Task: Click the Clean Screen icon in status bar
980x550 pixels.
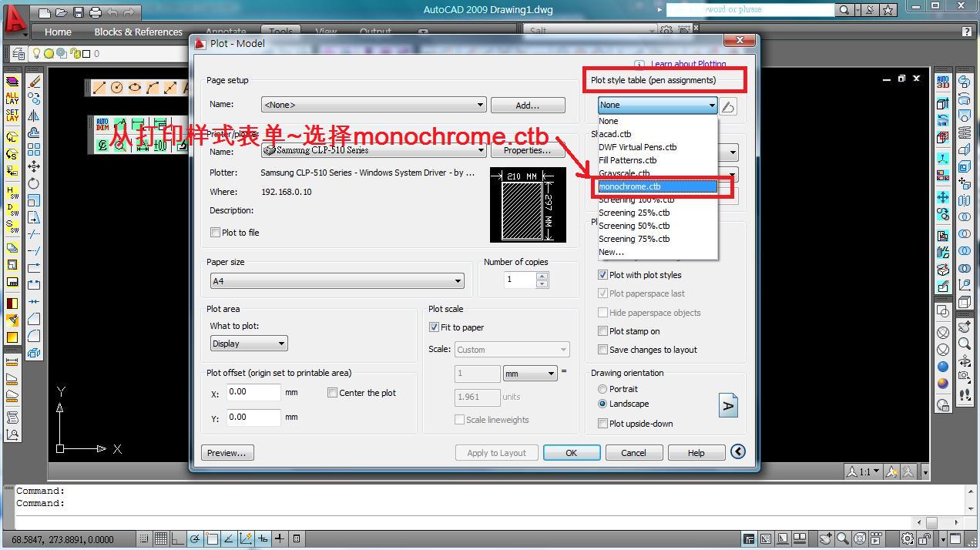Action: pos(955,538)
